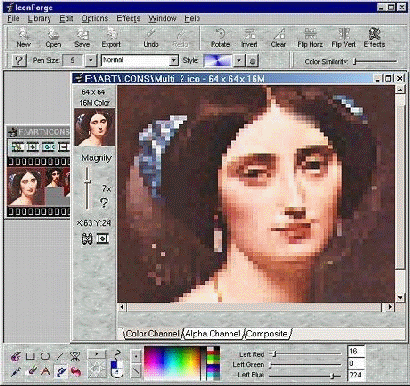Click the Rotate toolbar button
Screen dimensions: 410x386
tap(220, 38)
